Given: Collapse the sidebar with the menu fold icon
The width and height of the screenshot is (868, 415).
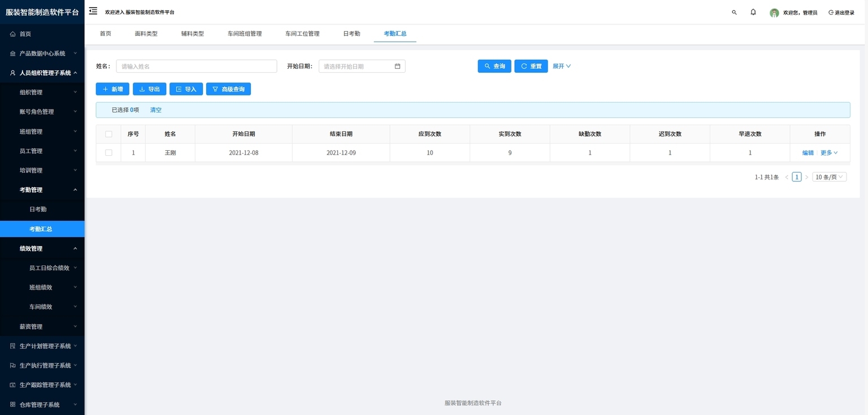Looking at the screenshot, I should coord(93,11).
